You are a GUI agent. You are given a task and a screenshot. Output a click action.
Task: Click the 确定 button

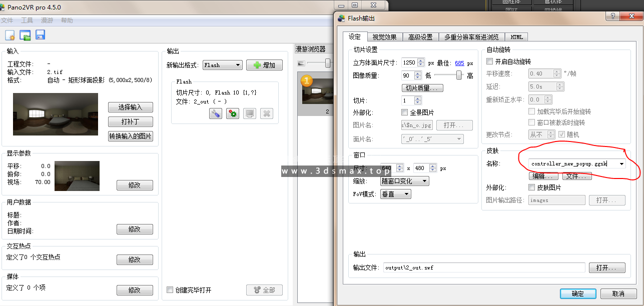578,293
